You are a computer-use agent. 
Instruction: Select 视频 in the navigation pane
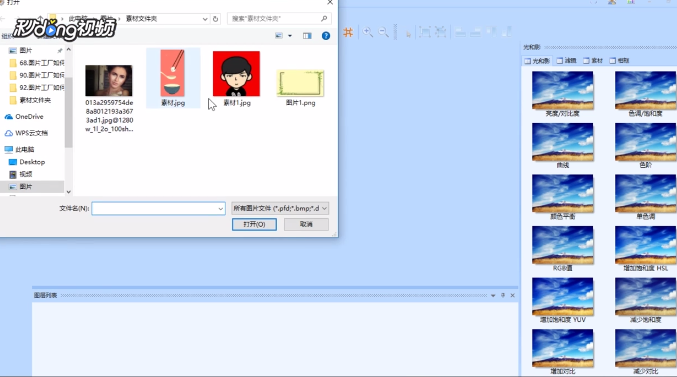(x=21, y=174)
